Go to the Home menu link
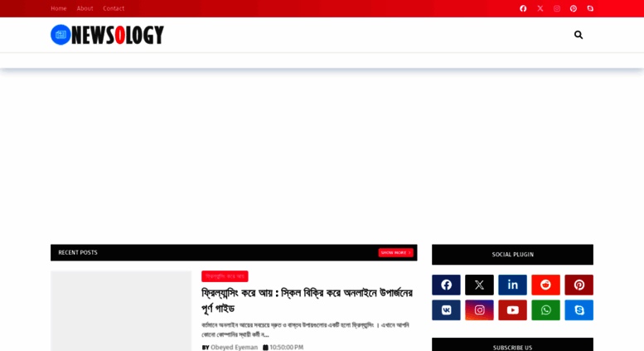 [59, 8]
